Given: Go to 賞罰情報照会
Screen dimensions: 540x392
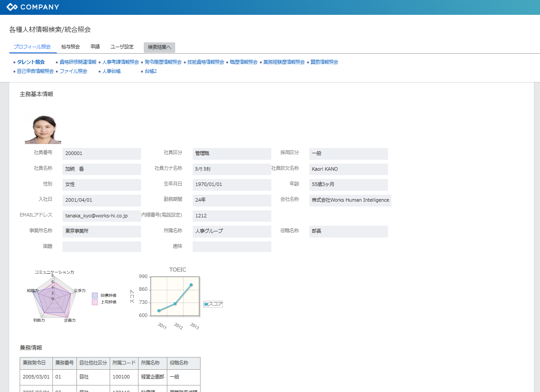Looking at the screenshot, I should [x=324, y=62].
